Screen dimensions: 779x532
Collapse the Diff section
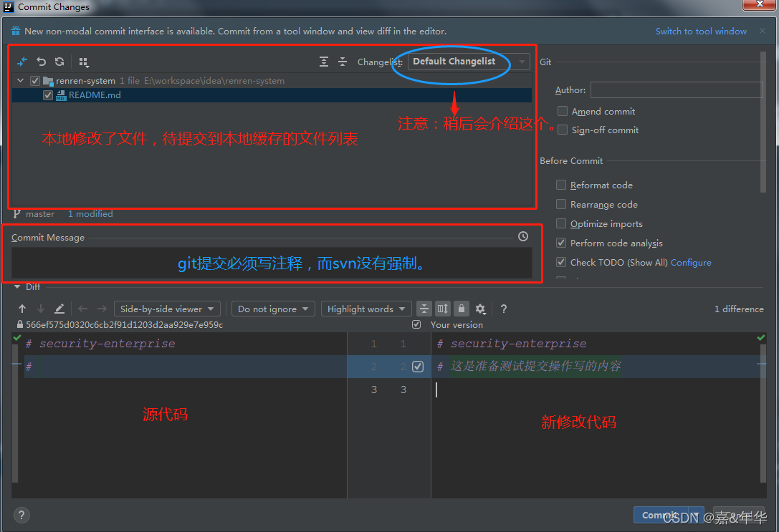tap(17, 287)
